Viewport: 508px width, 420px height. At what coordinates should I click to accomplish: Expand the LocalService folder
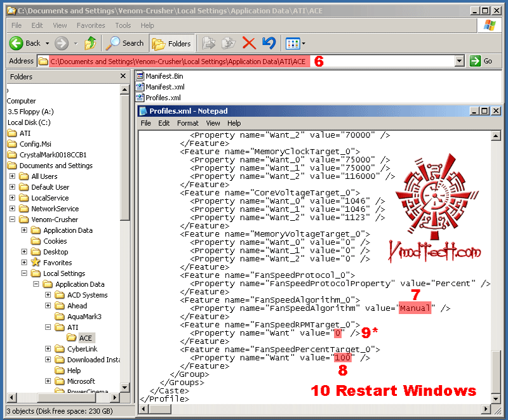(x=12, y=197)
